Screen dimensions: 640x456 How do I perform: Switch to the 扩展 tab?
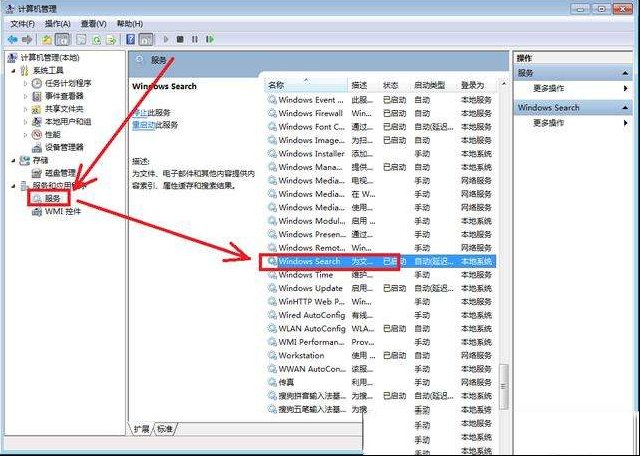coord(142,429)
